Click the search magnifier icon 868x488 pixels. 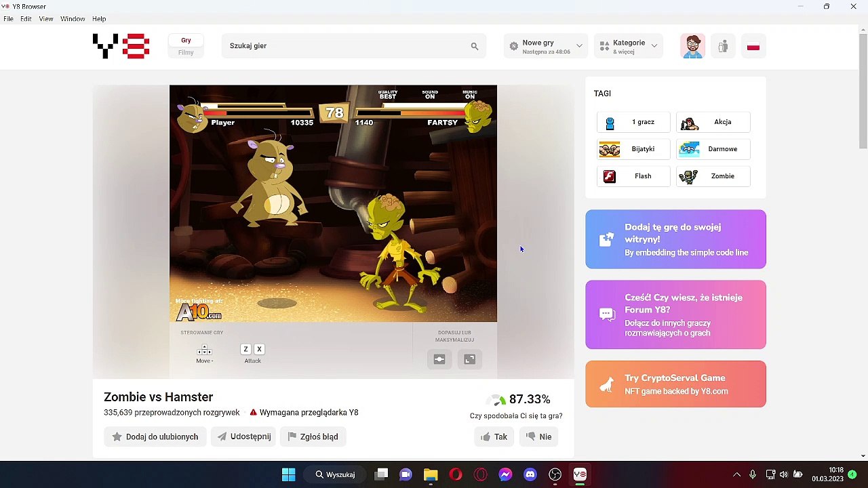point(475,46)
